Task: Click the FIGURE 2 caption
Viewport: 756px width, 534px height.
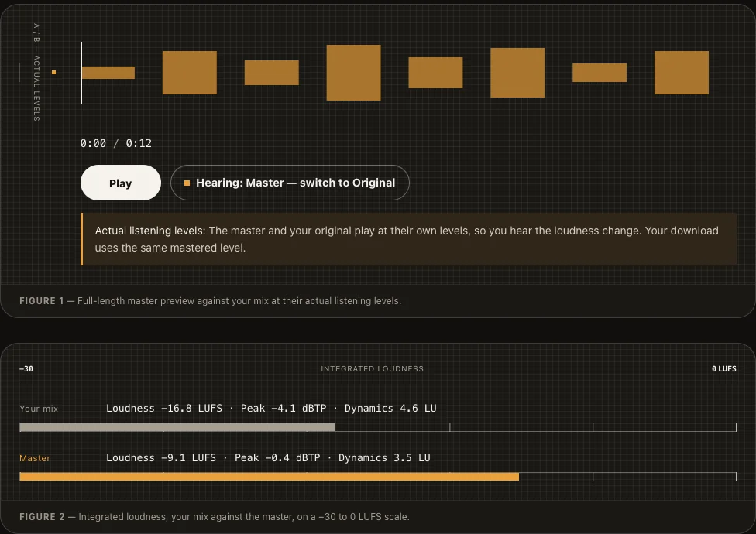Action: pos(214,517)
